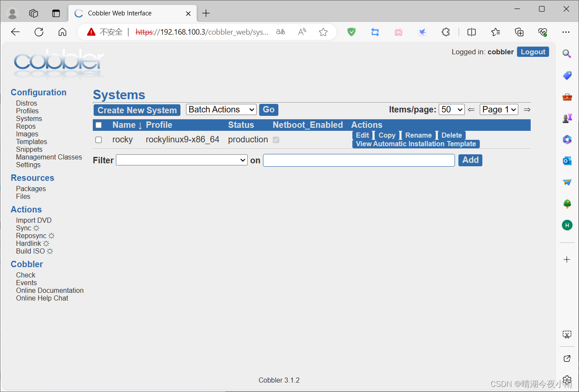Open the sidebar Outlook icon

[567, 161]
